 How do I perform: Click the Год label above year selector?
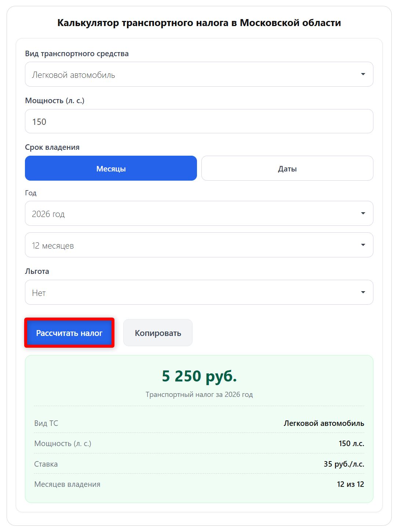(x=31, y=193)
